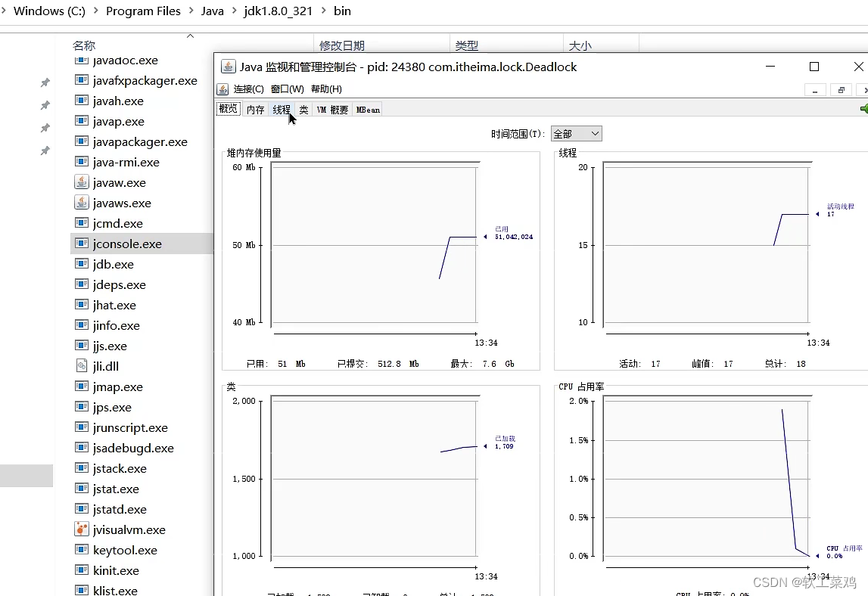Viewport: 868px width, 596px height.
Task: Click the javah.exe file icon
Action: pyautogui.click(x=82, y=100)
